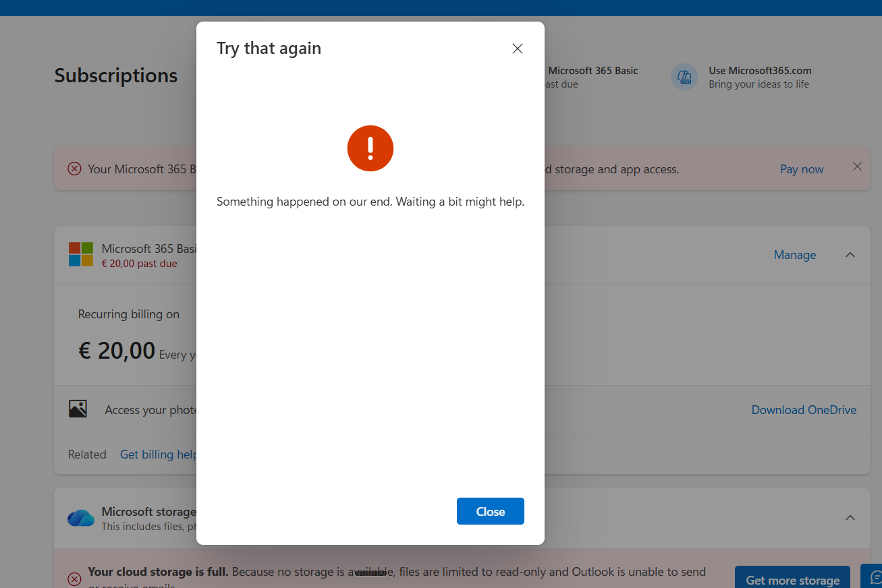Select Microsoft 365 Basic past due shortcut
This screenshot has height=588, width=882.
[592, 77]
